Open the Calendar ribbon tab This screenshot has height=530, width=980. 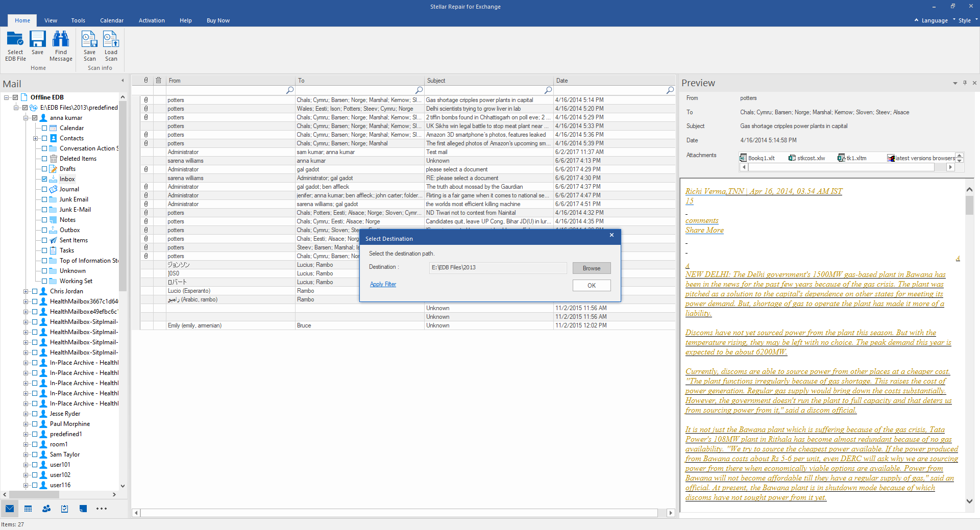coord(112,20)
